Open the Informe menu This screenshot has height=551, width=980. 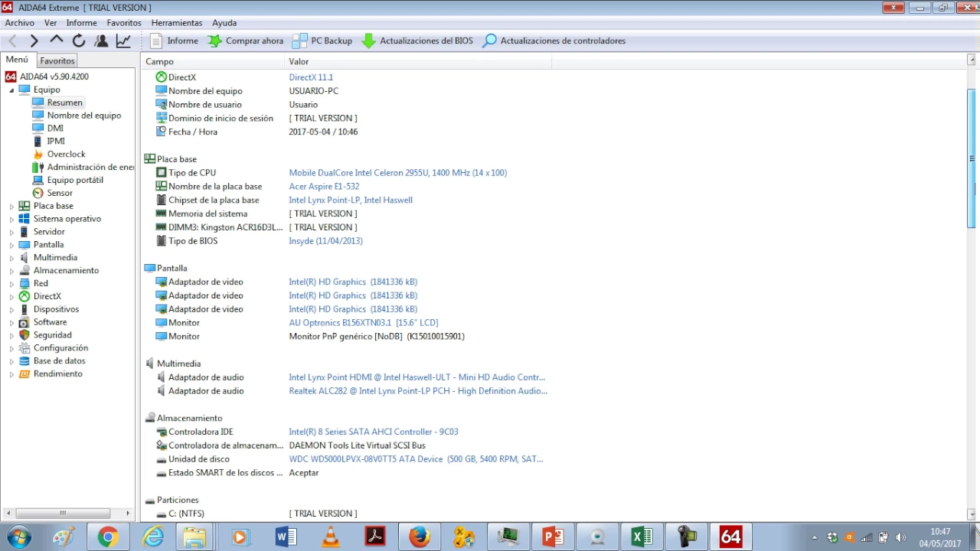[x=82, y=23]
